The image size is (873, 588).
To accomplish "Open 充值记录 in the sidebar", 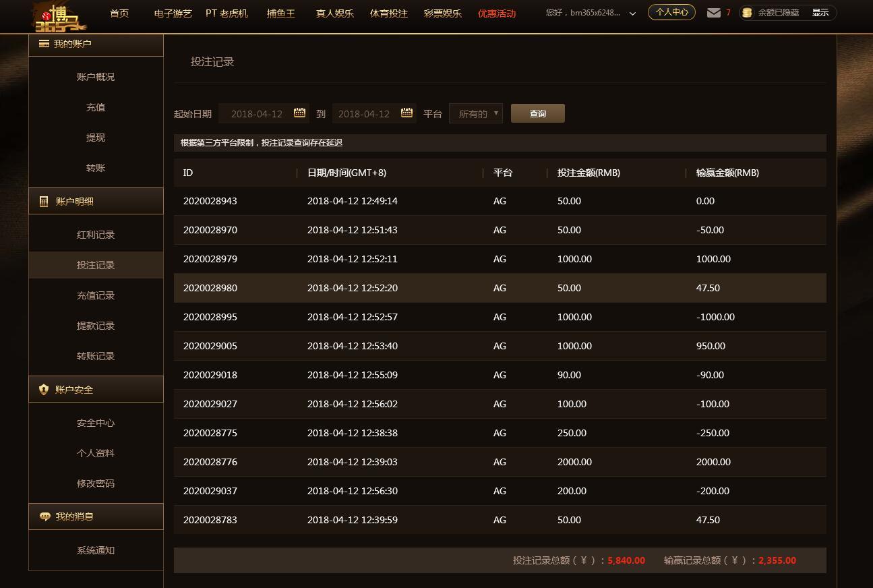I will coord(96,295).
